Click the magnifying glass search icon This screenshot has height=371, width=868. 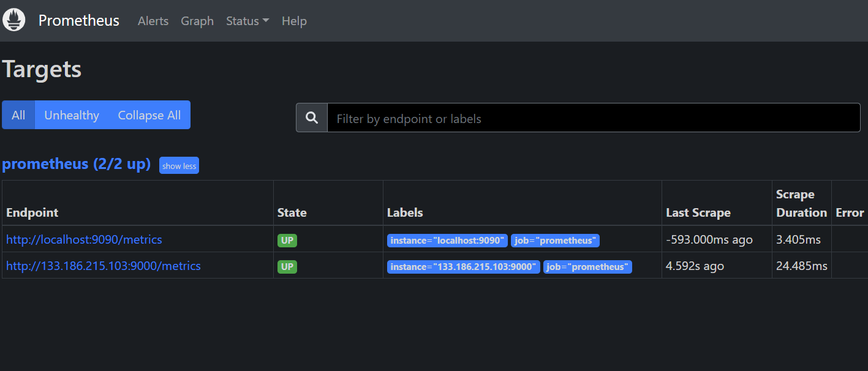[x=312, y=118]
